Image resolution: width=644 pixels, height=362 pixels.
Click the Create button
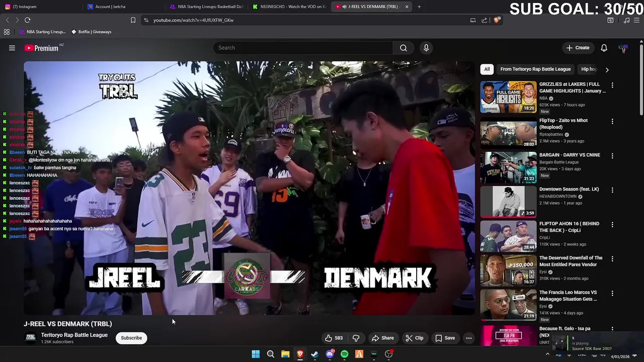[x=578, y=48]
